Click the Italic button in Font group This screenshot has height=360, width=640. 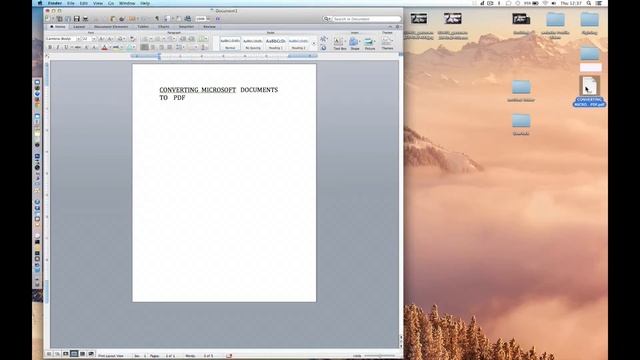coord(58,47)
